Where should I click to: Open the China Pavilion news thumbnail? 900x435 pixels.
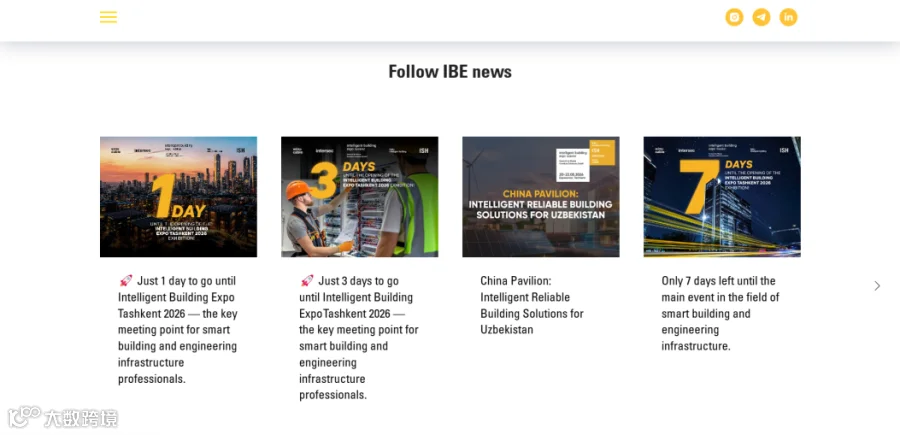pyautogui.click(x=541, y=197)
